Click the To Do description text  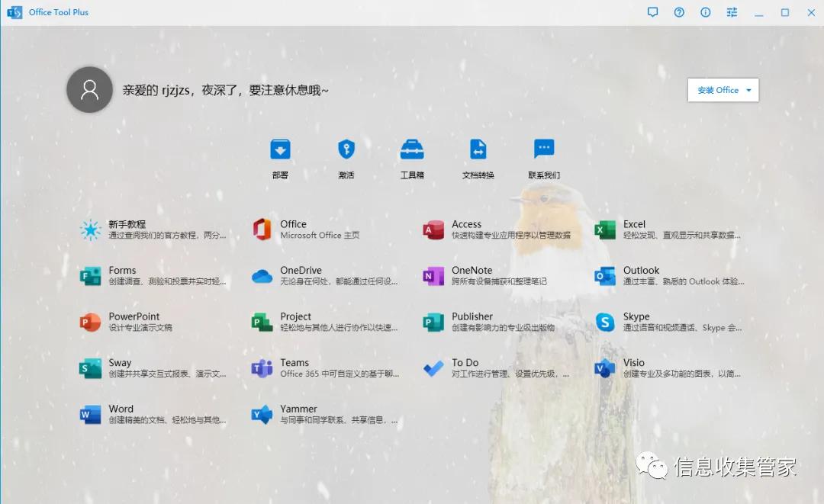coord(510,374)
